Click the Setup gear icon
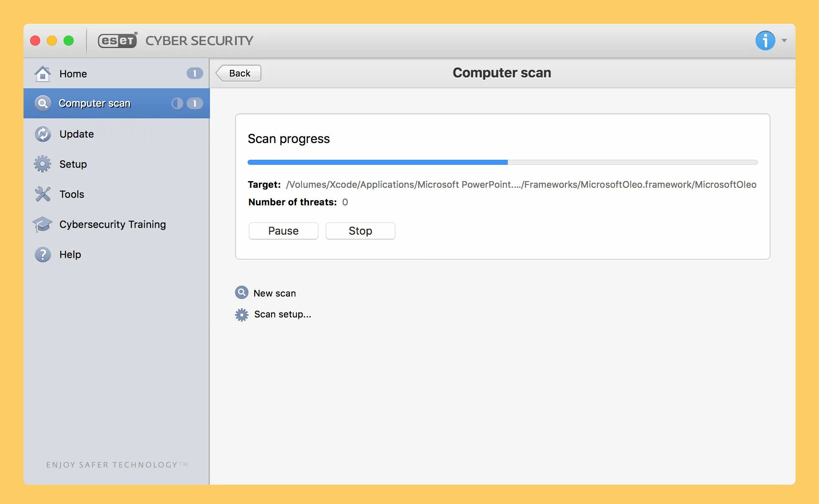 coord(43,164)
